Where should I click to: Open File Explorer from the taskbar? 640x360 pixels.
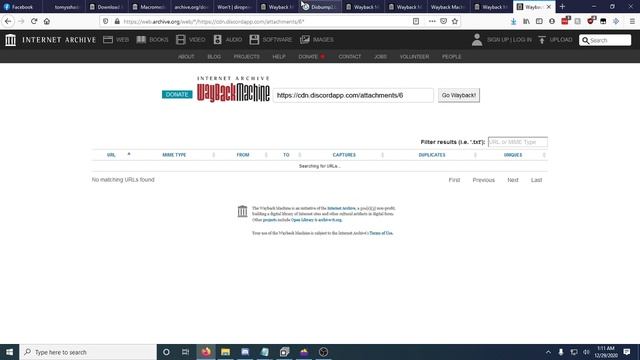(225, 352)
